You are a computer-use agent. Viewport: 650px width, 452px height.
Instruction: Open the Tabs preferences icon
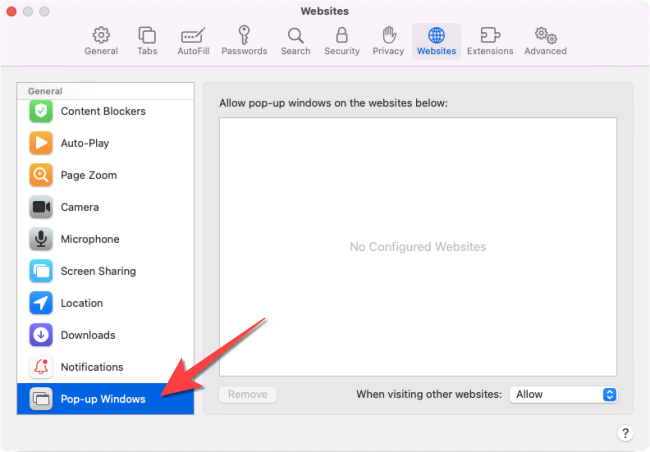pos(147,35)
